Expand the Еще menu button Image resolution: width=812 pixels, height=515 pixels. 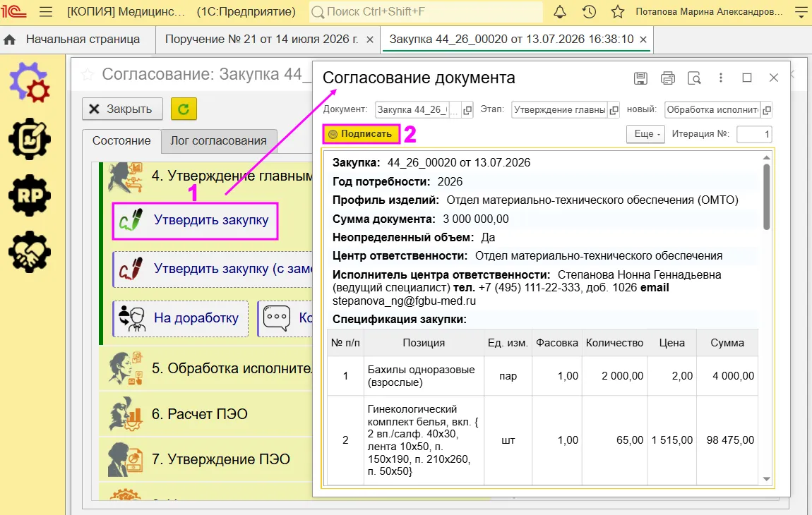[x=645, y=134]
